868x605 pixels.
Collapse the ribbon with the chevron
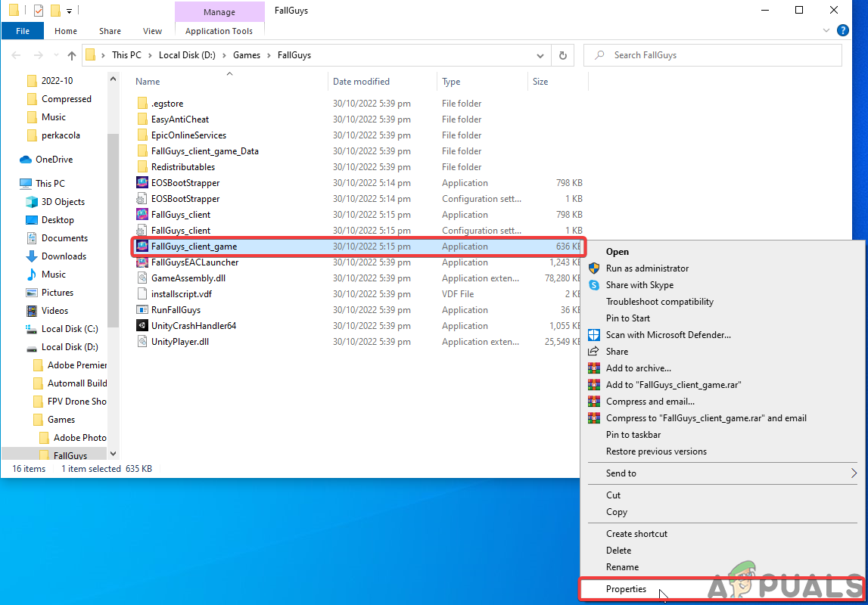pos(826,31)
